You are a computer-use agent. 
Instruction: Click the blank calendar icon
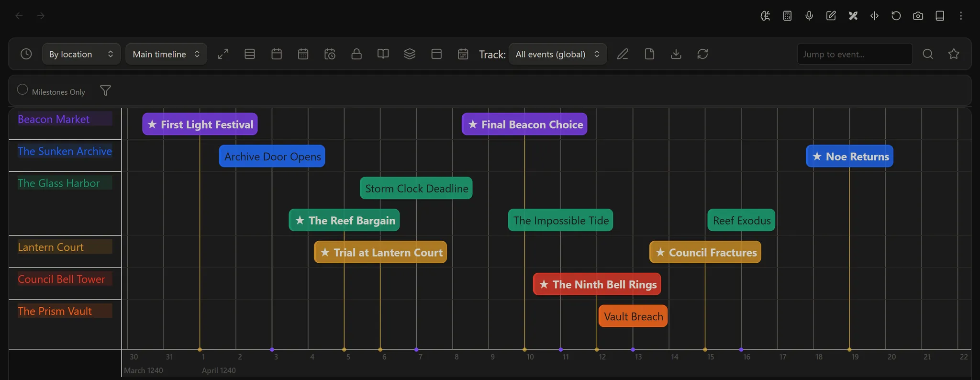coord(277,54)
